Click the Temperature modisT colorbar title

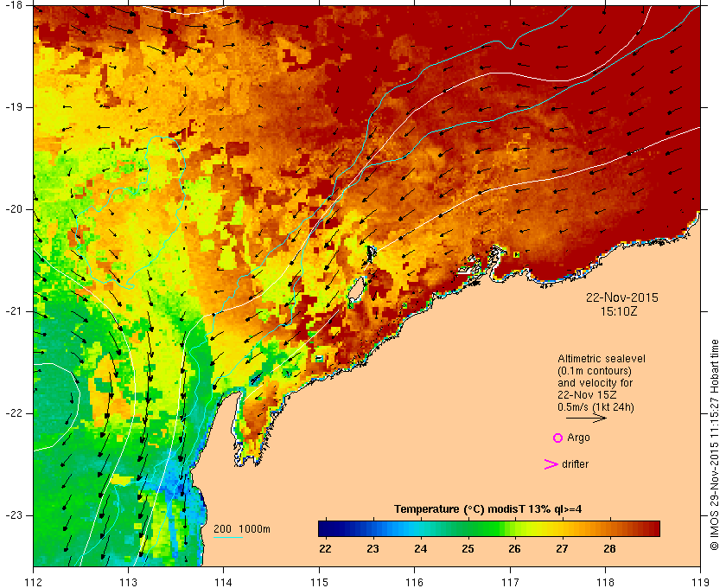[487, 509]
